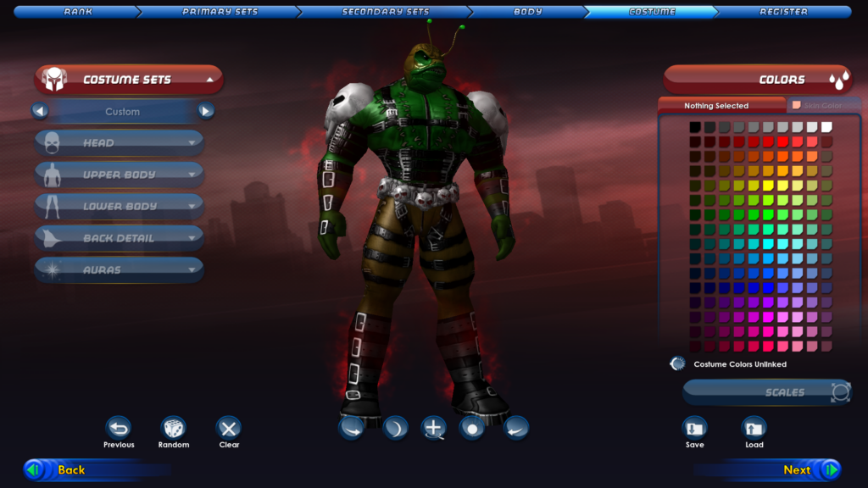Screen dimensions: 868x488
Task: Click the Load costume icon
Action: (754, 428)
